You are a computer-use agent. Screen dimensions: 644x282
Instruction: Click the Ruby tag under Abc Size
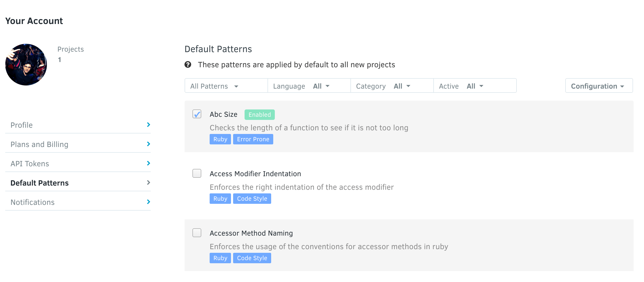(220, 139)
